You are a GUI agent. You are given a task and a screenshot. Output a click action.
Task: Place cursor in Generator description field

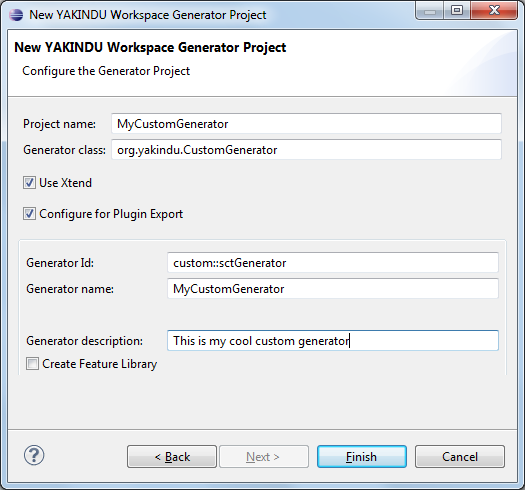[333, 341]
